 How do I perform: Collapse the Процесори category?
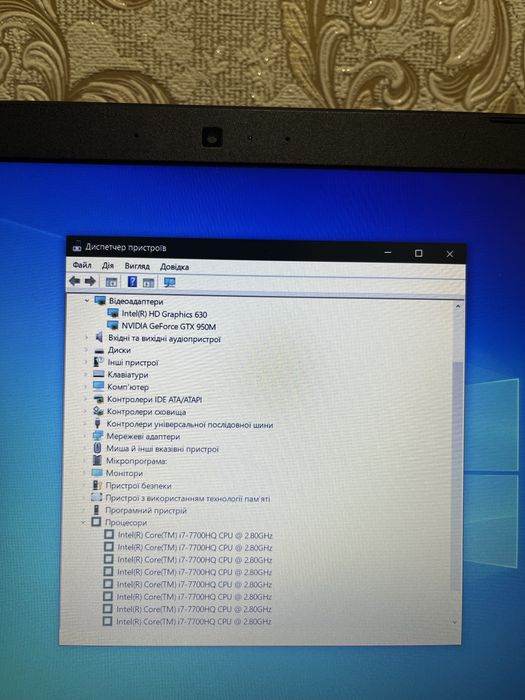tap(83, 522)
